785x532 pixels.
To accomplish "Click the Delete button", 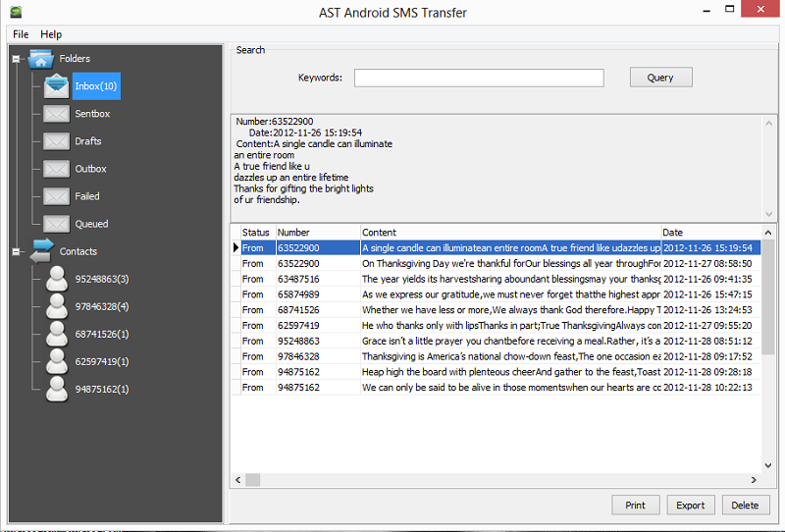I will click(745, 505).
